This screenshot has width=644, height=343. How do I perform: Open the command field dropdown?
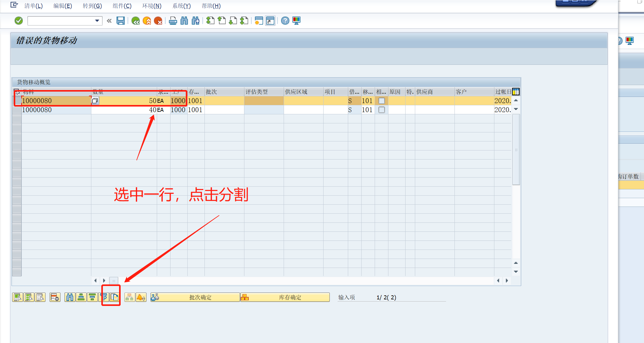(98, 21)
